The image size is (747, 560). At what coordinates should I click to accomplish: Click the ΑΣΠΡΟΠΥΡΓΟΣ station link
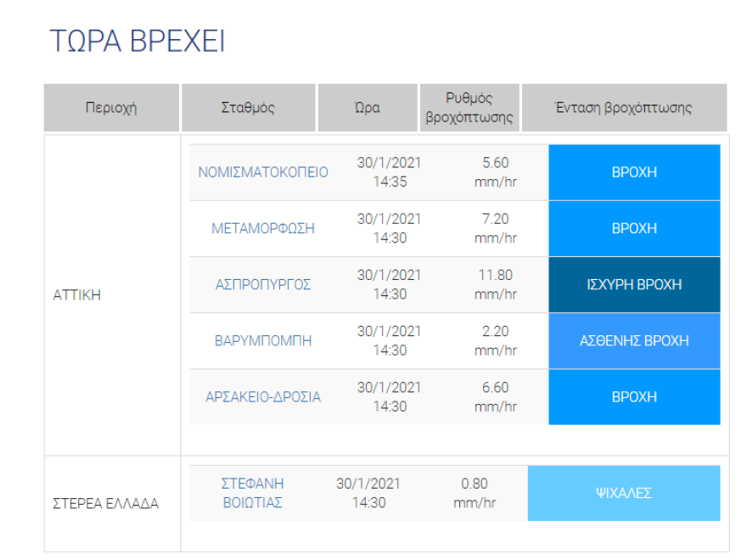pos(263,284)
